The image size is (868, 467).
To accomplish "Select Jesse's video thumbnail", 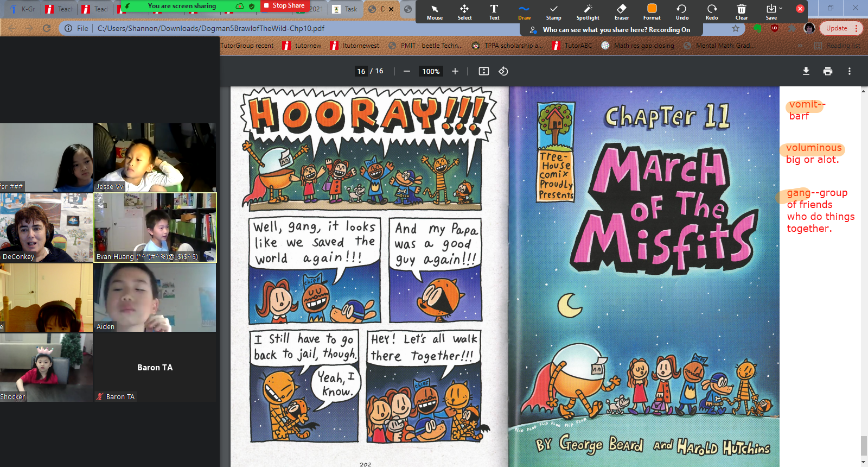I will click(x=155, y=157).
